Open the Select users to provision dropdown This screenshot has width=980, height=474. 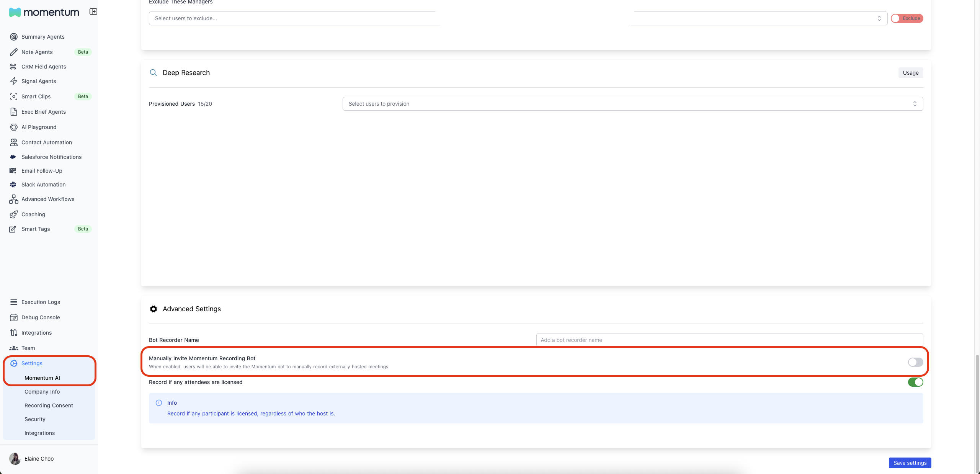pos(632,104)
